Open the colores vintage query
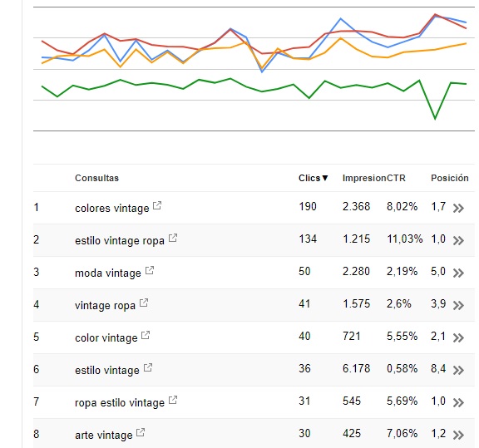Viewport: 479px width, 448px height. [112, 209]
